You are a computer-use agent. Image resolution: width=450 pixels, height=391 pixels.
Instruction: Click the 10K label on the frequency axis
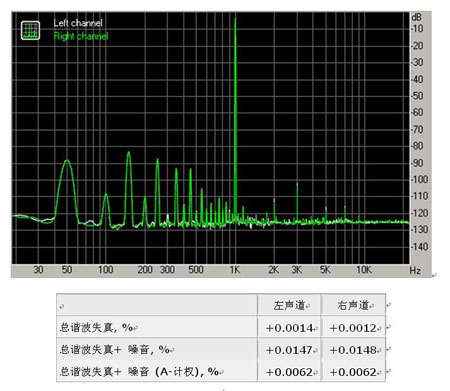(364, 270)
